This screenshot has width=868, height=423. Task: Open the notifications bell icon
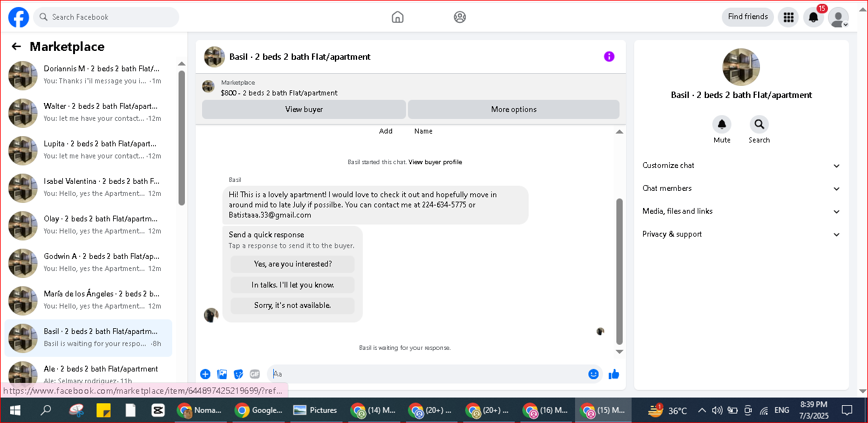click(813, 17)
